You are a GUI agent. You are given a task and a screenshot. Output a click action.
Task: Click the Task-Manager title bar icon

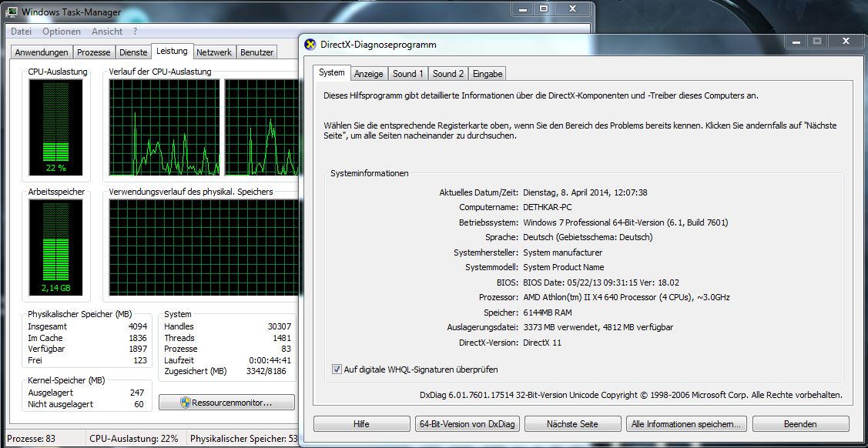pyautogui.click(x=11, y=12)
